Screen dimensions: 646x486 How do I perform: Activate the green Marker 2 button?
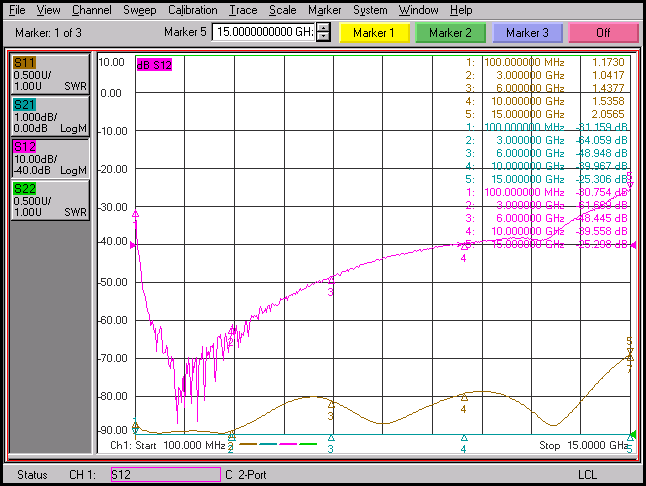[x=450, y=33]
